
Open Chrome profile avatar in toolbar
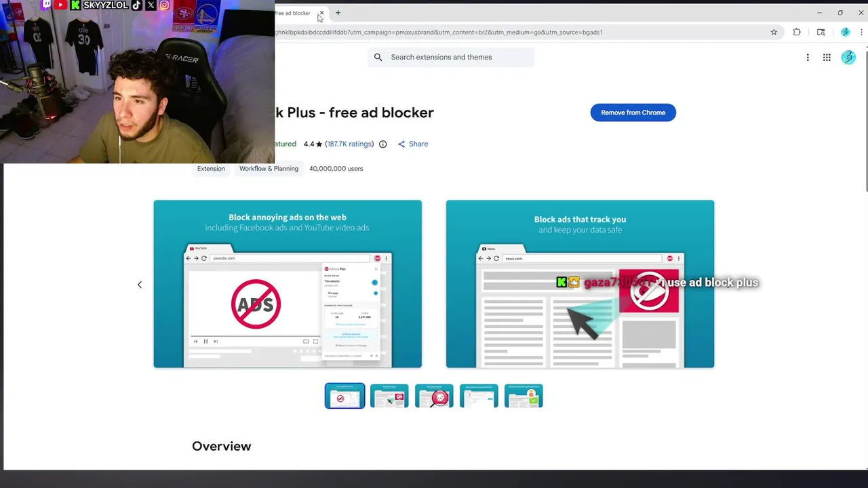pos(845,32)
